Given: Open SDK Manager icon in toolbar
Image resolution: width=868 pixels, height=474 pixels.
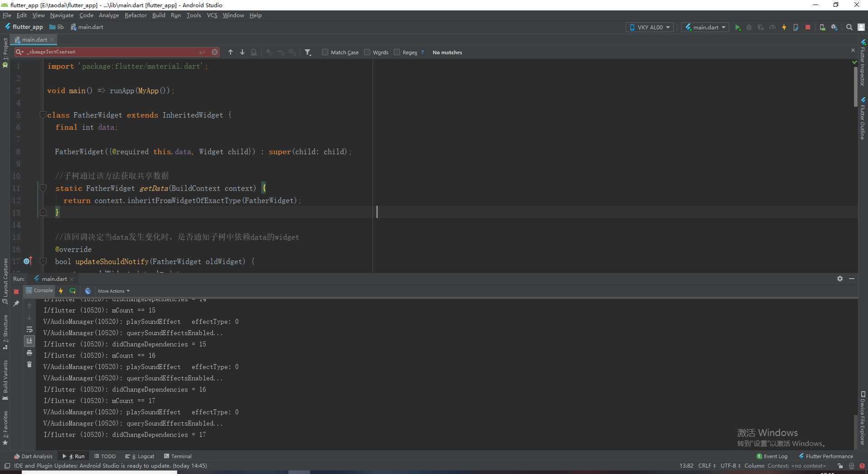Looking at the screenshot, I should click(834, 28).
